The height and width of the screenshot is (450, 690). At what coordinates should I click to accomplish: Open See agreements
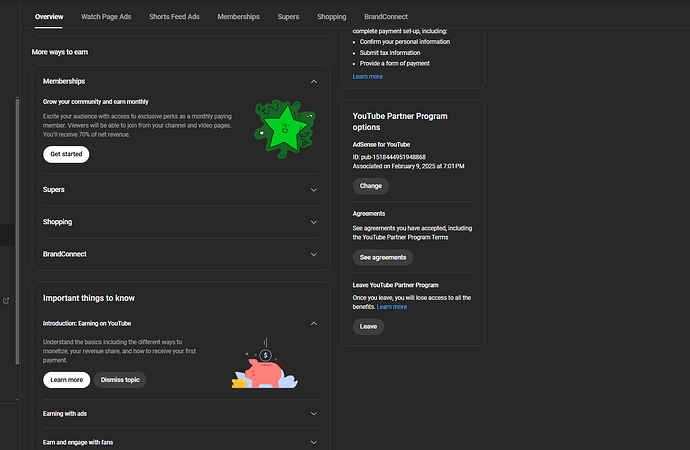(x=383, y=258)
